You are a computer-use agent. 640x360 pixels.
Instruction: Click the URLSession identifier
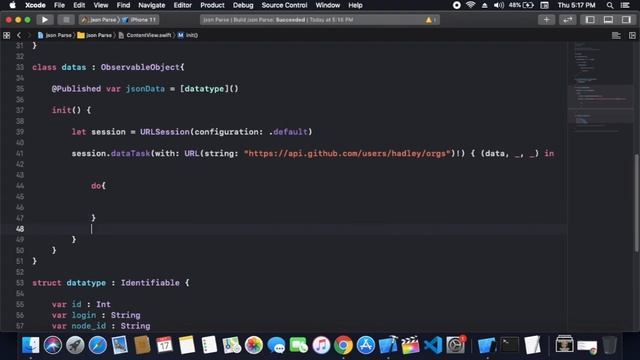pyautogui.click(x=165, y=132)
